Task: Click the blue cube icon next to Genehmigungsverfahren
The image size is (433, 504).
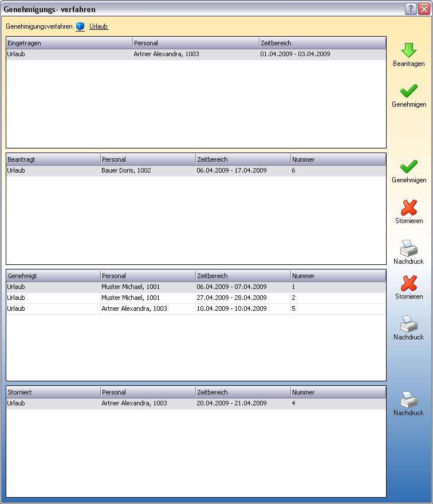Action: [x=80, y=26]
